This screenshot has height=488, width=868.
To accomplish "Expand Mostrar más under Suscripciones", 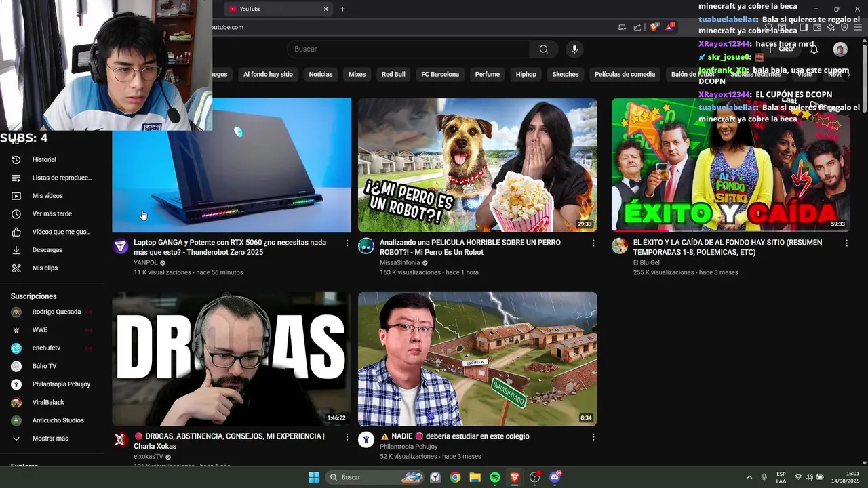I will click(x=52, y=439).
